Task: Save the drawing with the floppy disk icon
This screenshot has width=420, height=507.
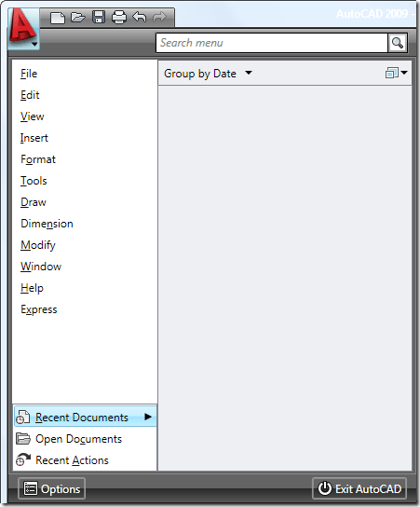Action: pos(99,17)
